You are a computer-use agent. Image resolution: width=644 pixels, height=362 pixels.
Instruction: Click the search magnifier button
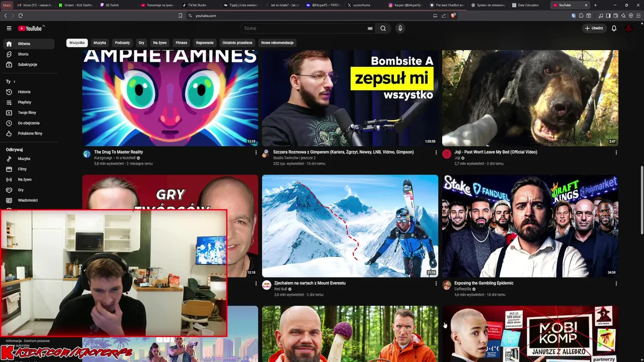point(383,28)
